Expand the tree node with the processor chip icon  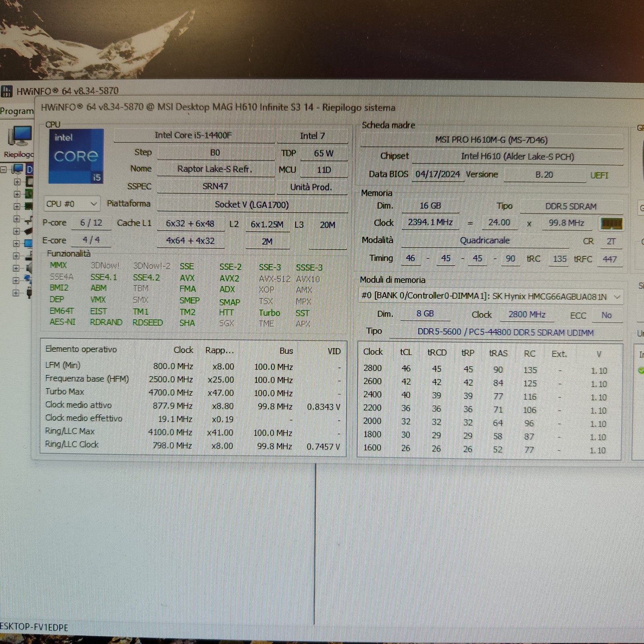17,182
